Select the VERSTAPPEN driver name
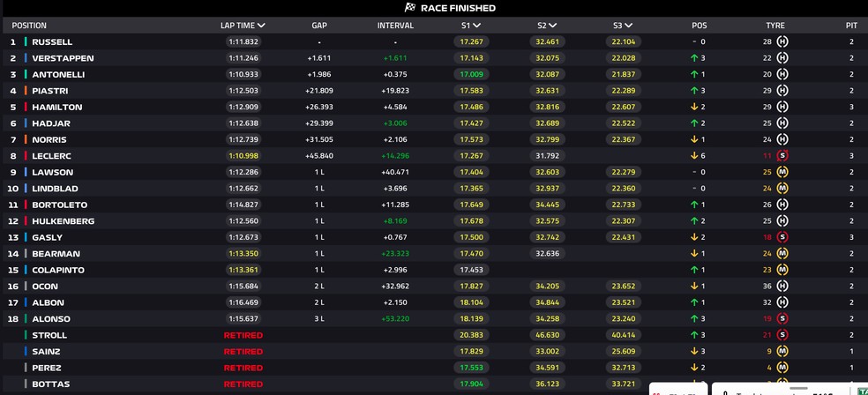This screenshot has width=868, height=395. (63, 58)
